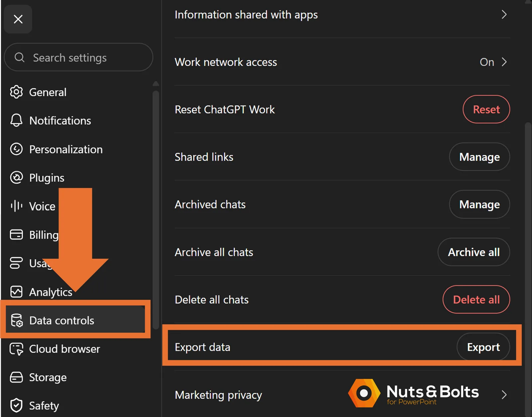This screenshot has height=417, width=532.
Task: Click the 'Work network access' label
Action: [226, 62]
